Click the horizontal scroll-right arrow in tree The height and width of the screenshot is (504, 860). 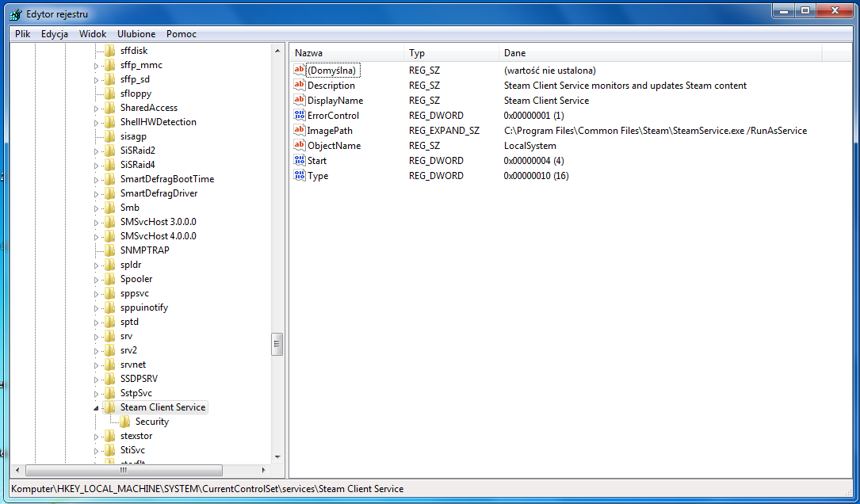coord(264,470)
